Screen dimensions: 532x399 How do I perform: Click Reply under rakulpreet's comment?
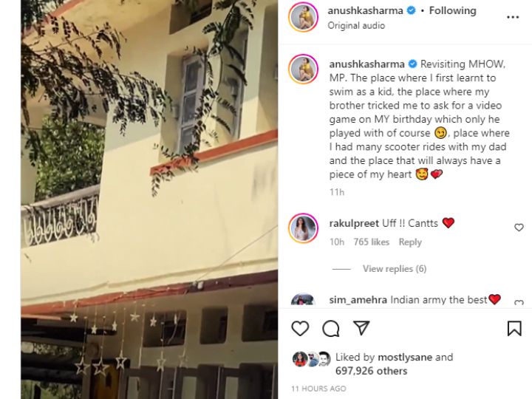(x=410, y=242)
